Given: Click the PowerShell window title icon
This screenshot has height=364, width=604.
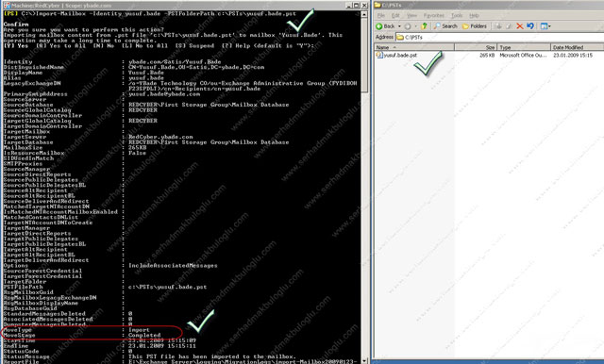Looking at the screenshot, I should [x=7, y=6].
